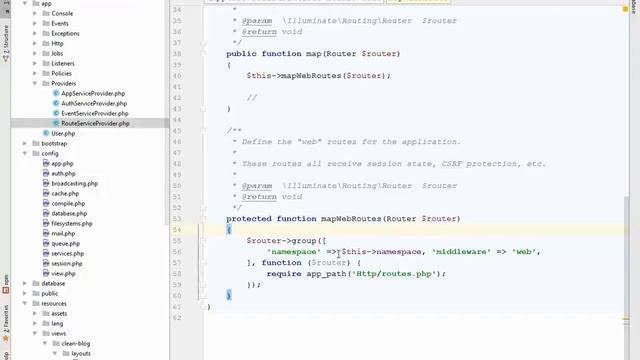Image resolution: width=640 pixels, height=360 pixels.
Task: Open session.php config file
Action: click(x=67, y=263)
